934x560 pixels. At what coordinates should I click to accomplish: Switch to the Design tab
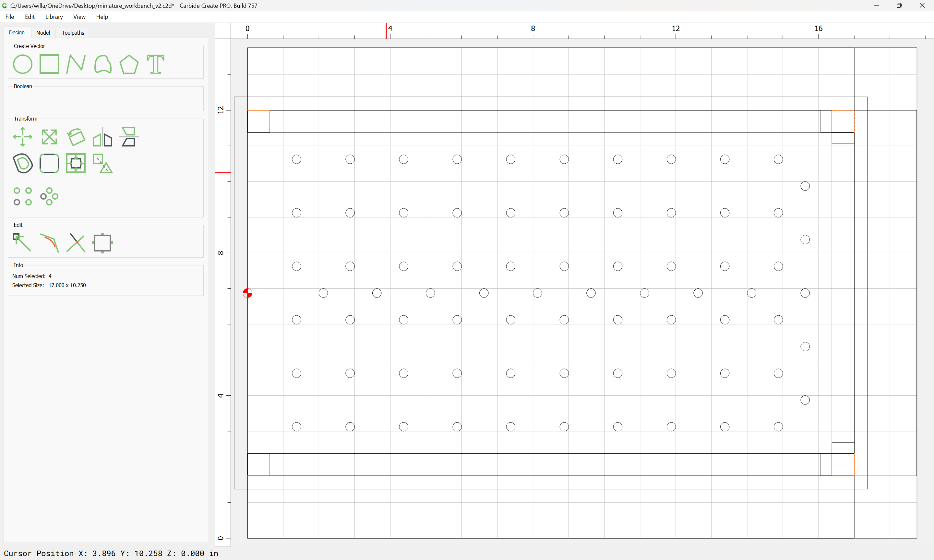click(x=17, y=32)
